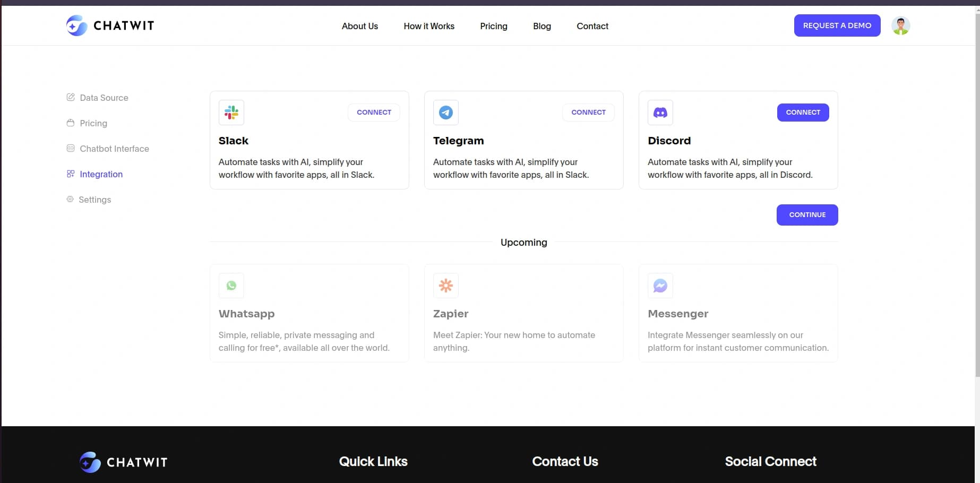Click Zapier description 'Meet Zapier' text

point(514,341)
